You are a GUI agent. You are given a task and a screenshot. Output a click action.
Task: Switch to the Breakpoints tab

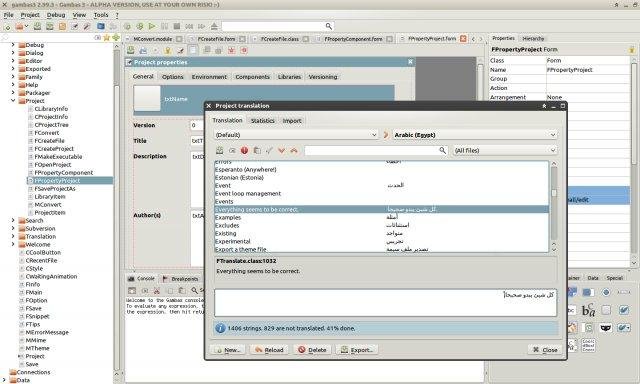[180, 279]
